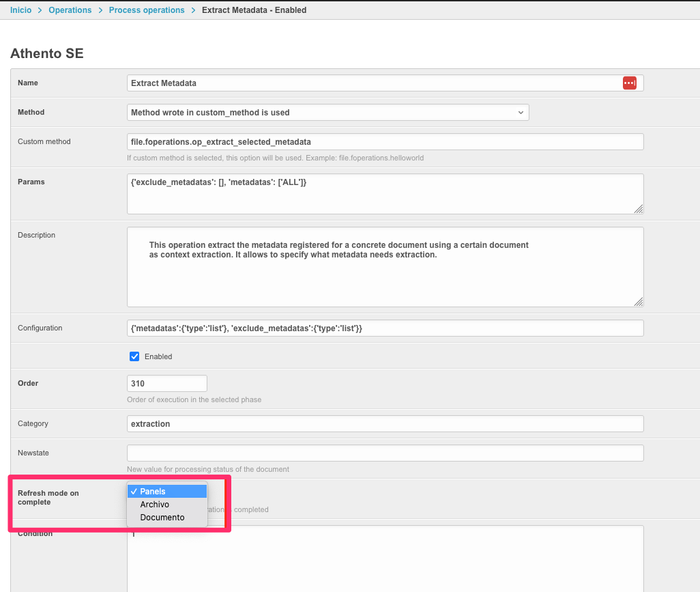Open Operations breadcrumb link

pyautogui.click(x=70, y=10)
